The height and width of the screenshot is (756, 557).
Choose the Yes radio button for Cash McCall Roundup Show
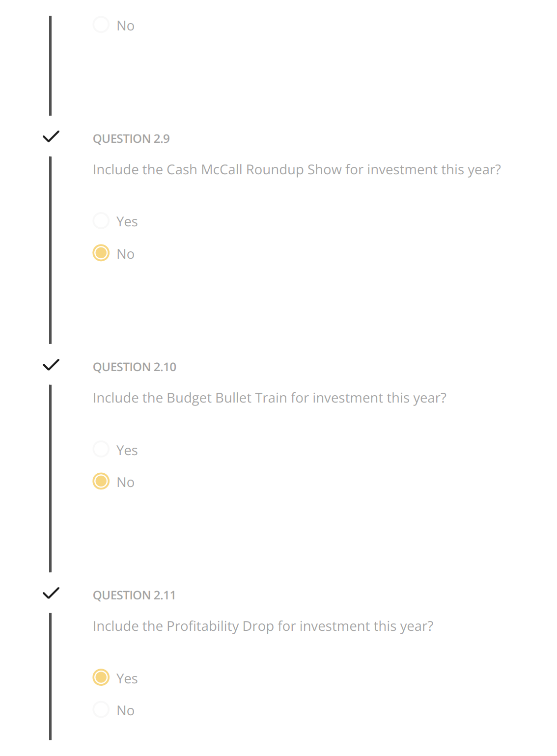101,221
